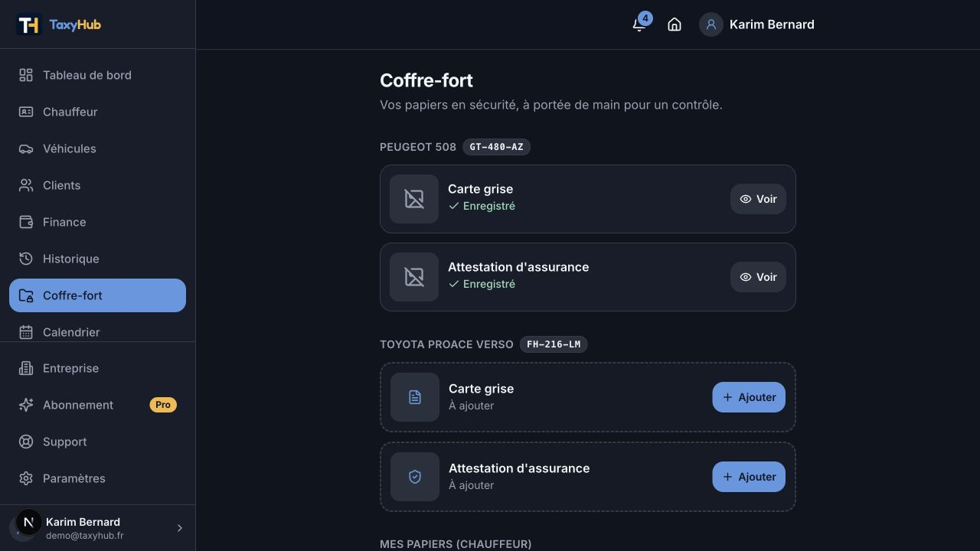Screen dimensions: 980x551
Task: Open Abonnement page
Action: click(x=97, y=405)
